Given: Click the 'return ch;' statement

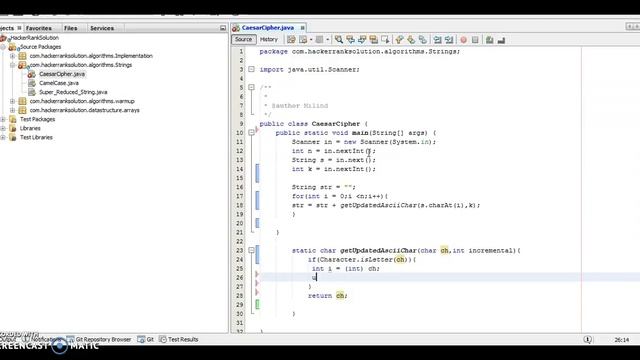Looking at the screenshot, I should 328,296.
